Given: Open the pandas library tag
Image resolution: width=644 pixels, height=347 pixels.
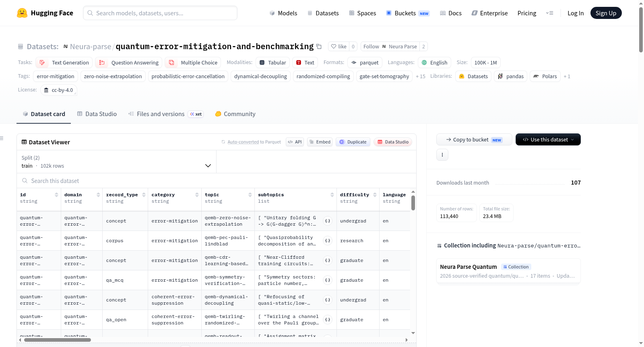Looking at the screenshot, I should click(511, 76).
